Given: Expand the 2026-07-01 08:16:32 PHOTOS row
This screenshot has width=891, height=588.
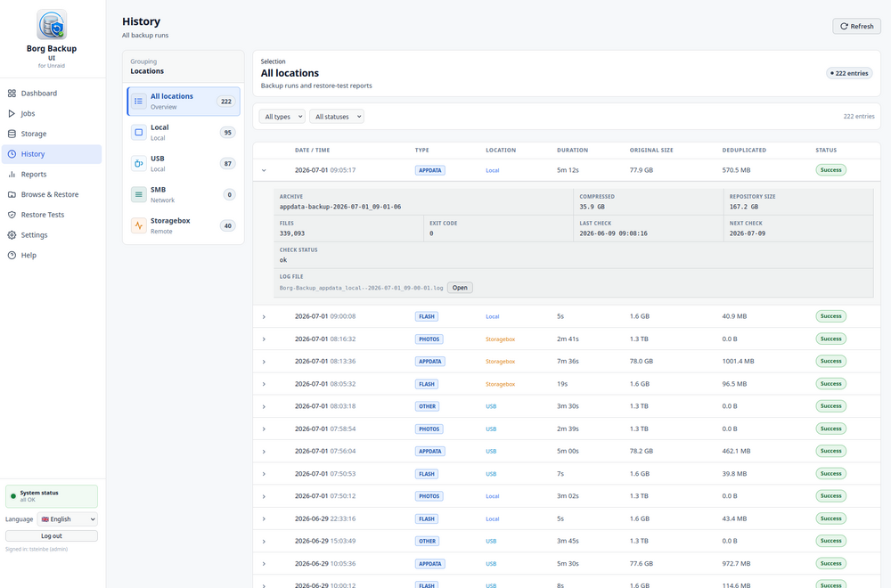Looking at the screenshot, I should [264, 339].
